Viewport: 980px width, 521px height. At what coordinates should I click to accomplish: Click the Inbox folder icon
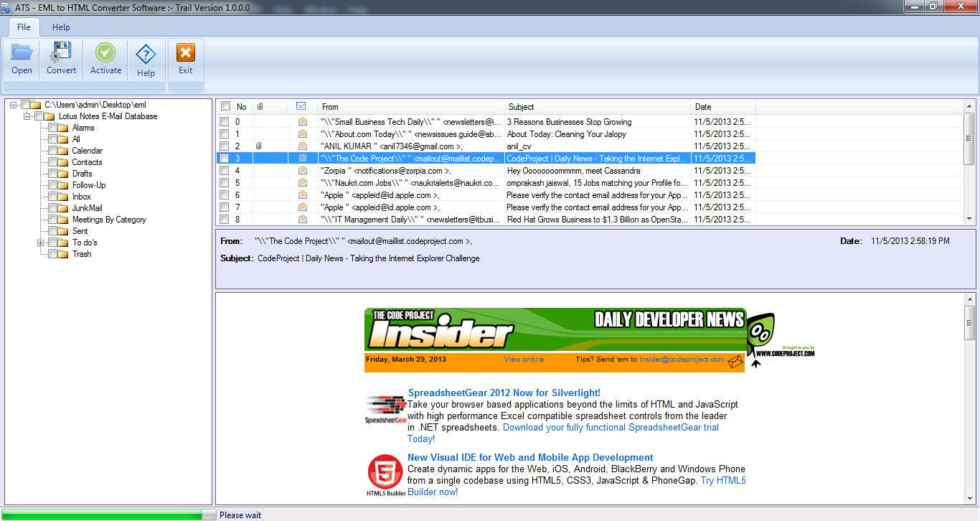click(63, 197)
